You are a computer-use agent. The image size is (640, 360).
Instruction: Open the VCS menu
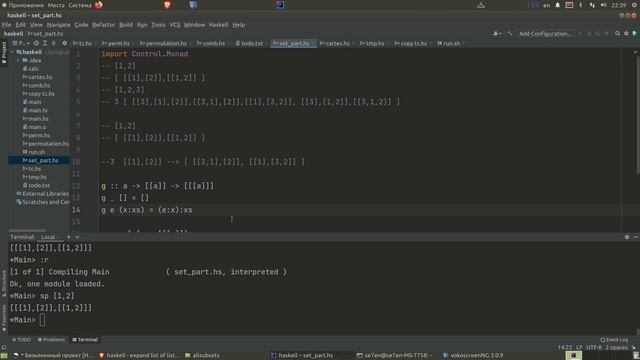[175, 25]
